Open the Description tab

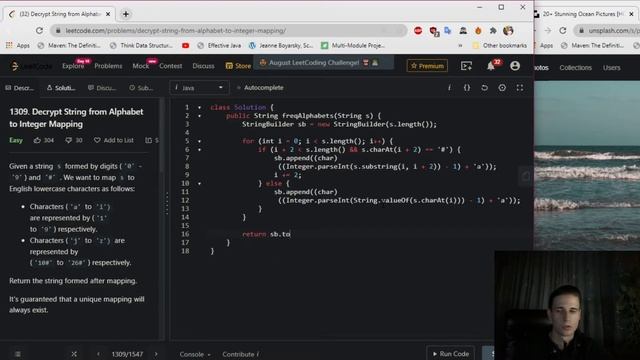click(x=20, y=88)
